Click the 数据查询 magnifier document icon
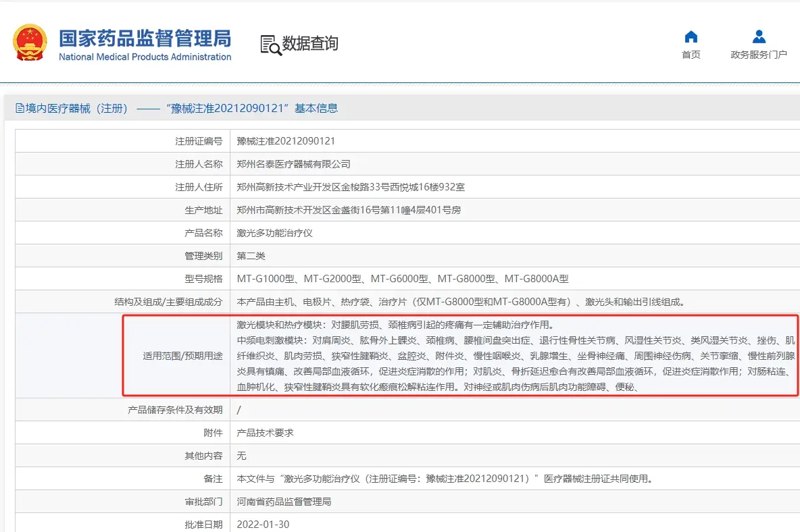The image size is (800, 532). coord(270,45)
